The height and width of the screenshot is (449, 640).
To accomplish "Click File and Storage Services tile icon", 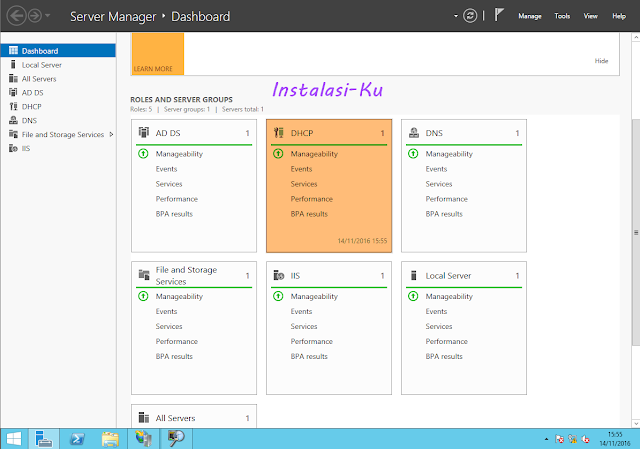I will pos(144,275).
